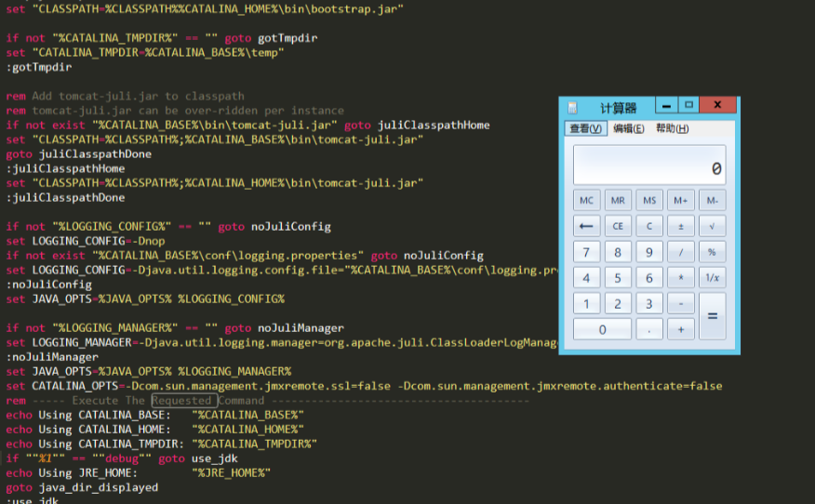Click the equals button
Screen dimensions: 815x504
(712, 316)
